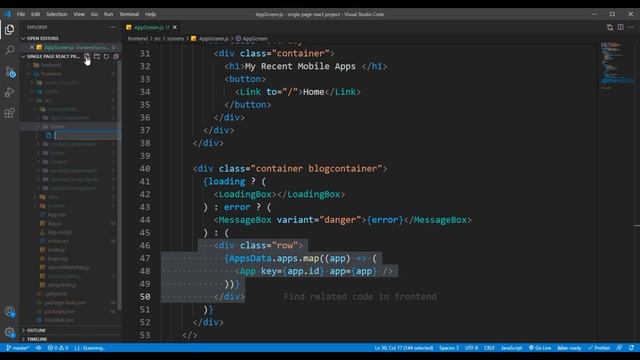
Task: Click AppScreen symbol in breadcrumb
Action: [251, 39]
